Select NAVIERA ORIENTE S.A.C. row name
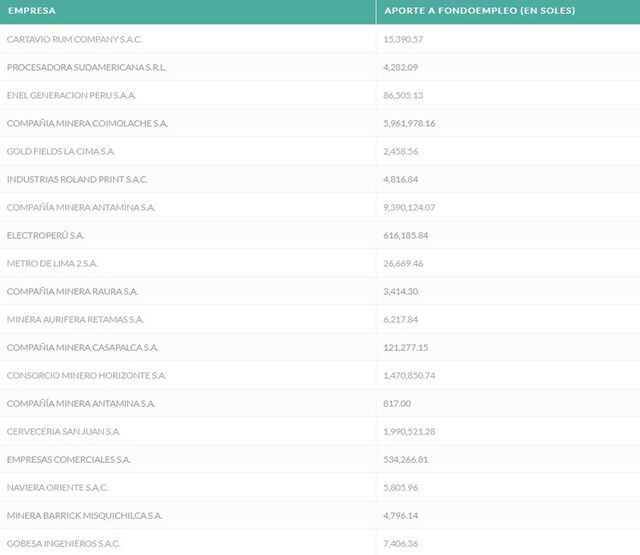 point(57,487)
